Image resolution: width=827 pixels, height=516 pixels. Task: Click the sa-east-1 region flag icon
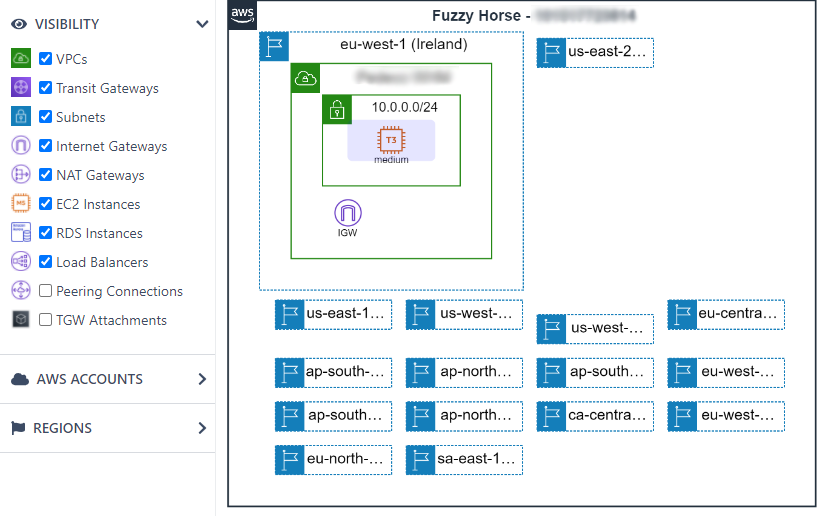(420, 460)
